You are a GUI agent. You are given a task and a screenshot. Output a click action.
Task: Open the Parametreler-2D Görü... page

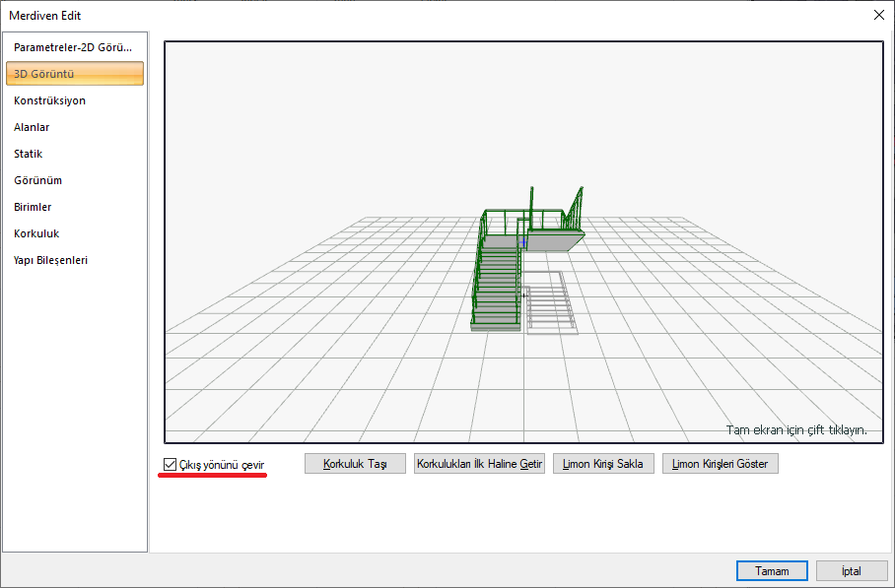tap(74, 47)
